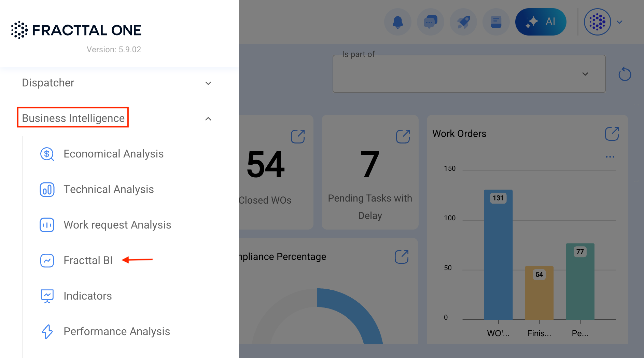Click the Closed WOs label
The height and width of the screenshot is (358, 644).
(x=265, y=200)
